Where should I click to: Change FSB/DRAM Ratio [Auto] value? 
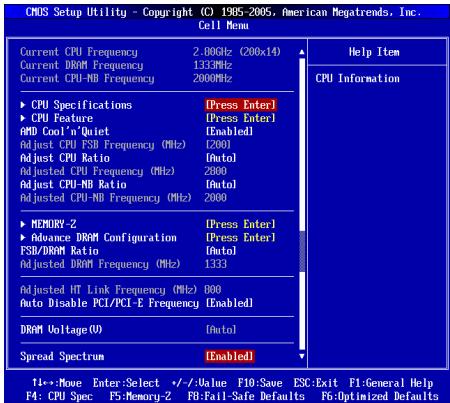[221, 251]
